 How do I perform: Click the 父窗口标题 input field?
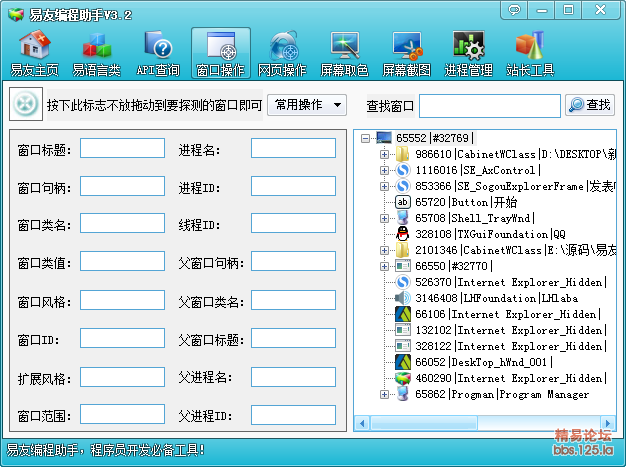[293, 338]
